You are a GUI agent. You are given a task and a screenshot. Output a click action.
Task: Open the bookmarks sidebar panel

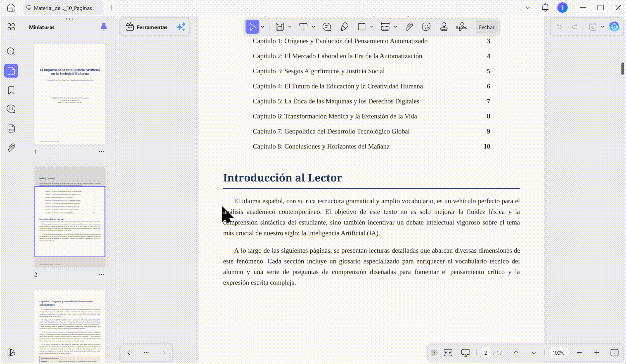[x=11, y=90]
